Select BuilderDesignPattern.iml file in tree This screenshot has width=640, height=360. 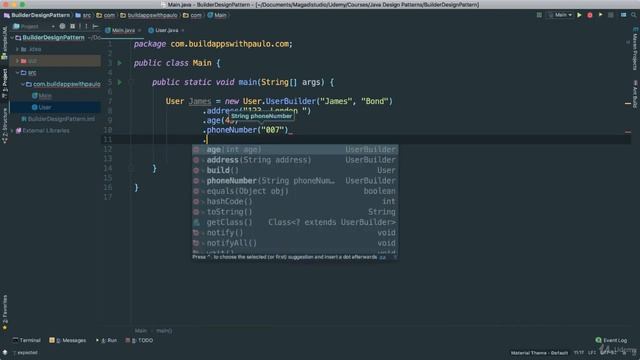[58, 119]
